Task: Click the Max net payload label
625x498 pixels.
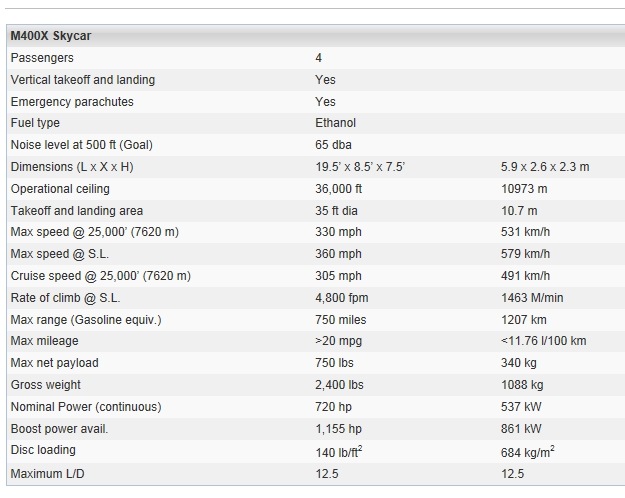Action: (x=55, y=363)
